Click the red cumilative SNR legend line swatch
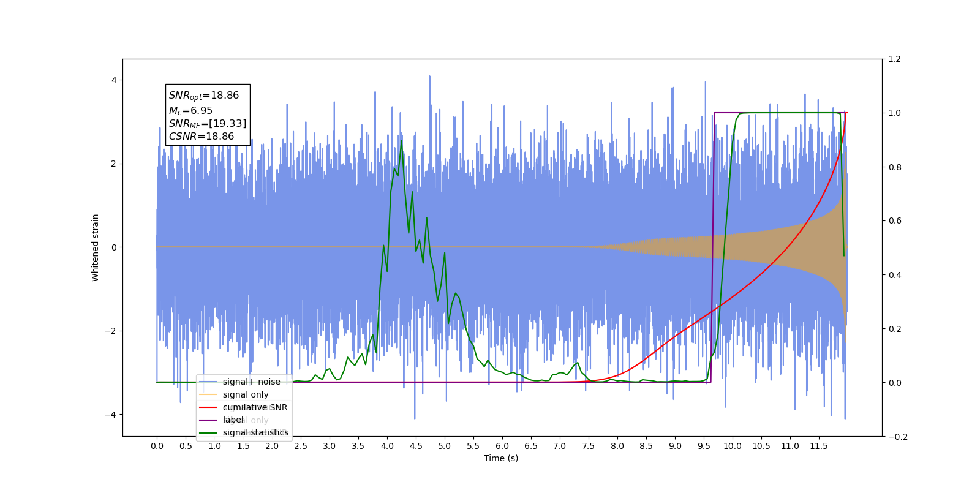Screen dimensions: 980x490 coord(208,407)
